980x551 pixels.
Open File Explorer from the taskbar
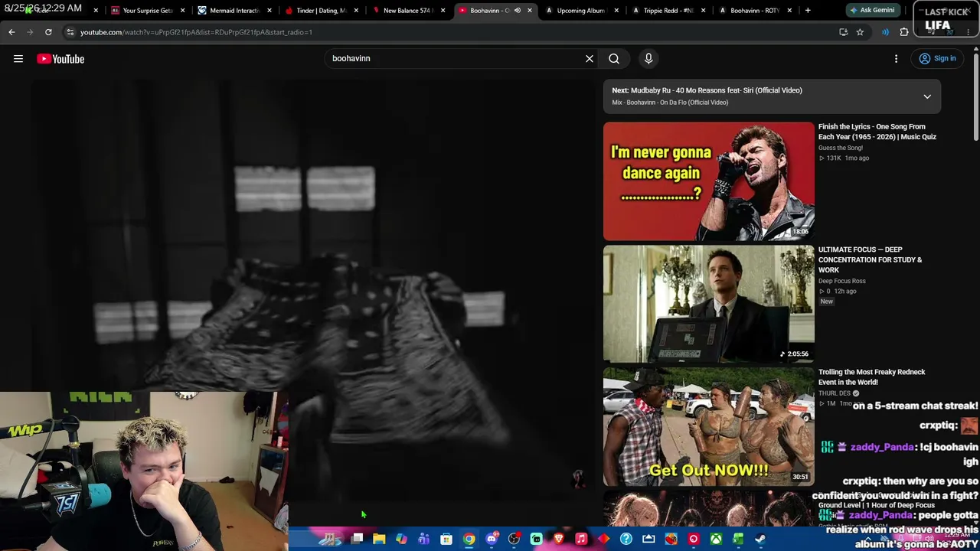coord(379,539)
